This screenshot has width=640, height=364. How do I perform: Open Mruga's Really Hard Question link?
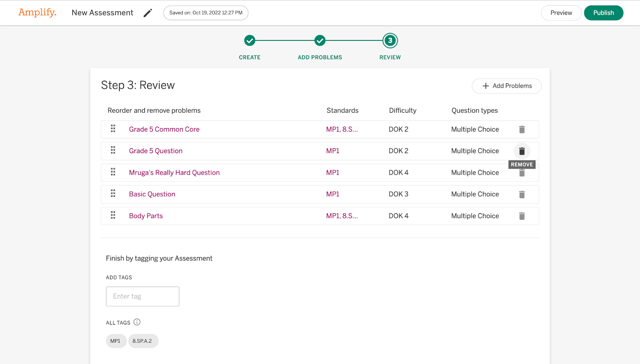coord(174,173)
